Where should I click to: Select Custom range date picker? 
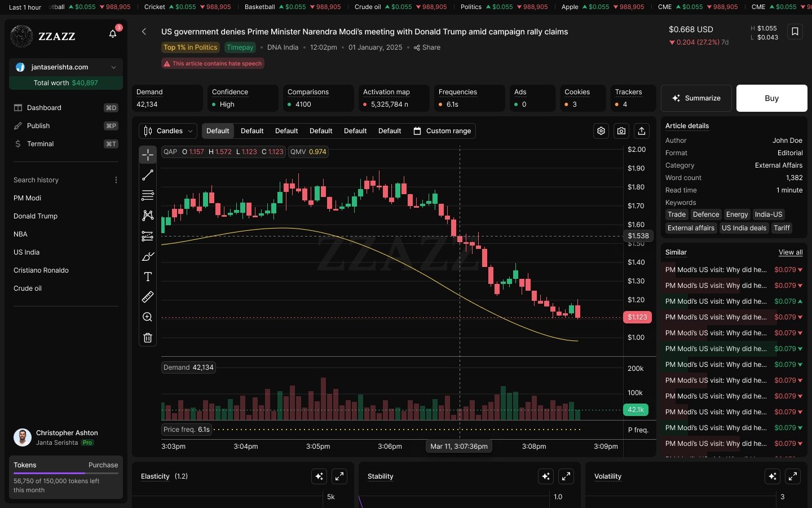click(442, 131)
